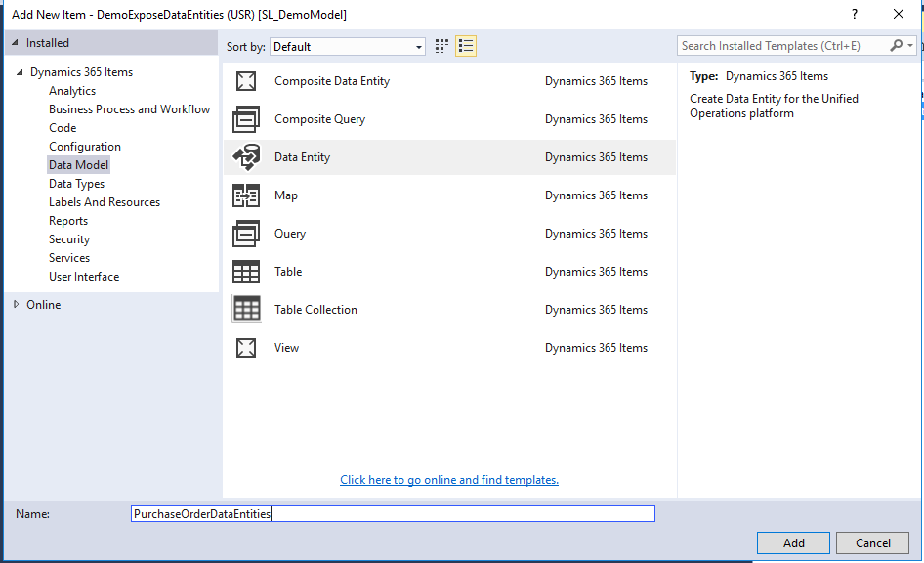The height and width of the screenshot is (563, 924).
Task: Select the Table template icon
Action: [x=246, y=272]
